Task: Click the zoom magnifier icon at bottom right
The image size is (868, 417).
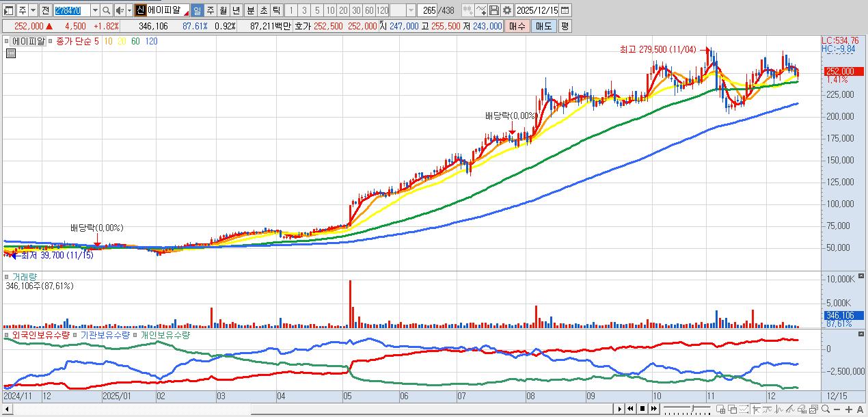Action: tap(825, 409)
